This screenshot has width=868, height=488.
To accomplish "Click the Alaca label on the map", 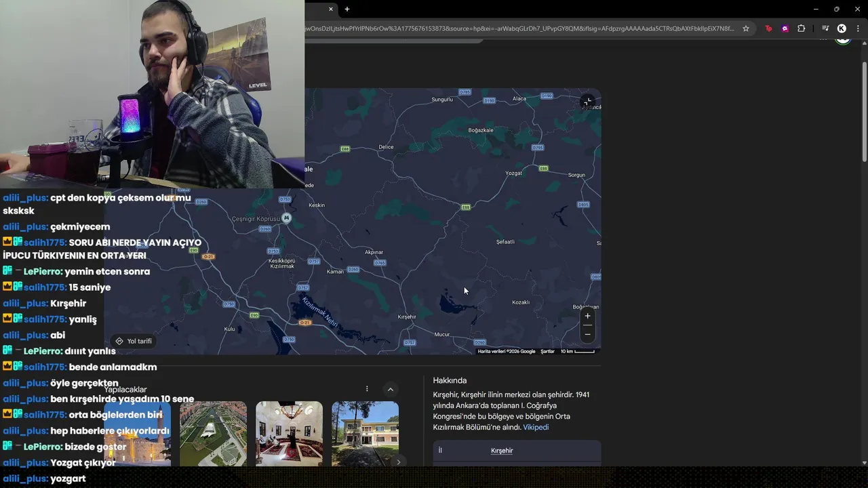I will coord(519,98).
